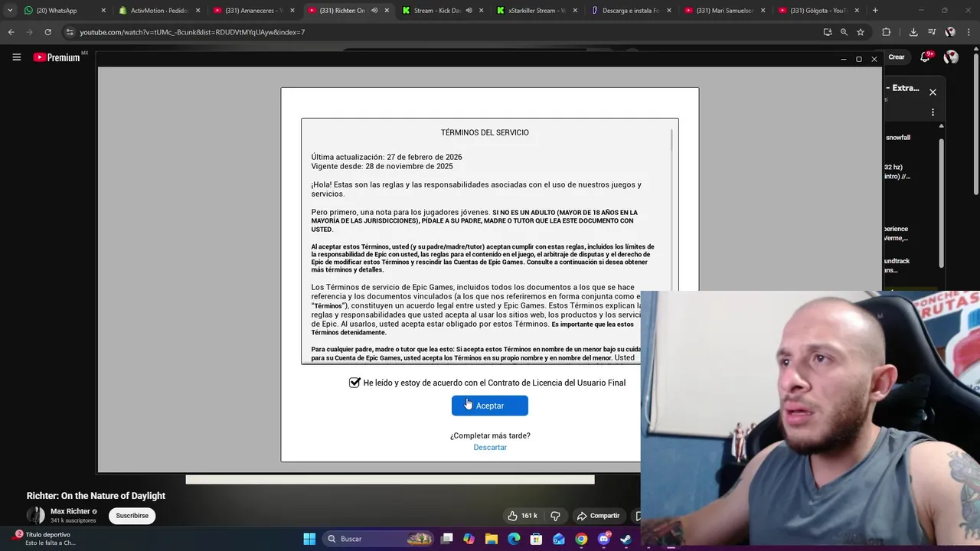Mute audio icon on Richter tab
This screenshot has width=980, height=551.
click(x=374, y=11)
